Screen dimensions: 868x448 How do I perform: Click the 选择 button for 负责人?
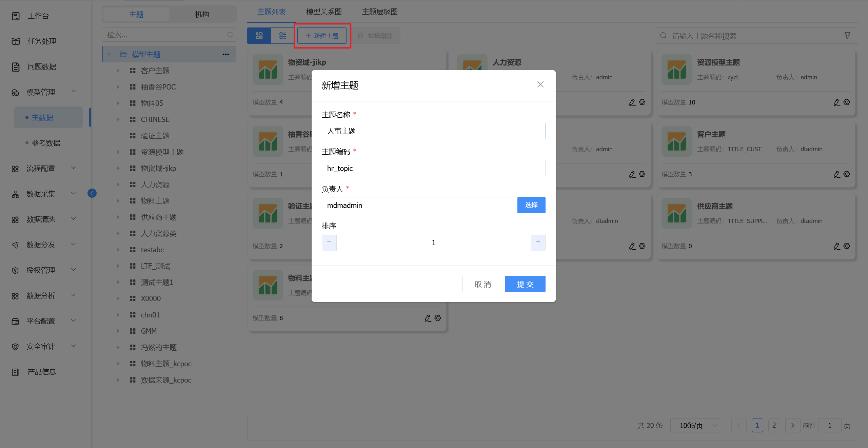531,205
